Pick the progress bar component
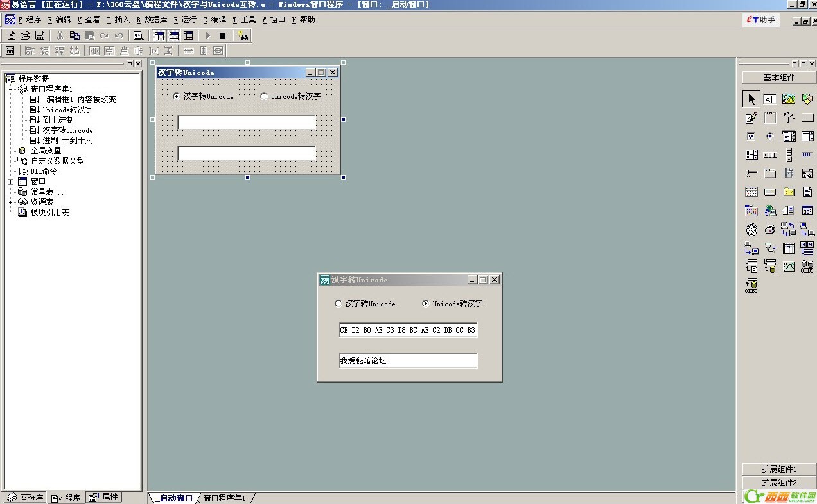 pyautogui.click(x=807, y=155)
